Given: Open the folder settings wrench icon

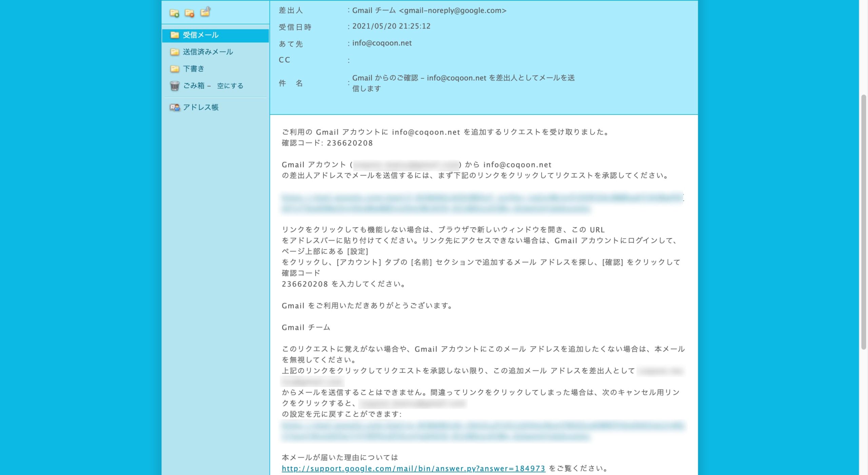Looking at the screenshot, I should pos(205,12).
